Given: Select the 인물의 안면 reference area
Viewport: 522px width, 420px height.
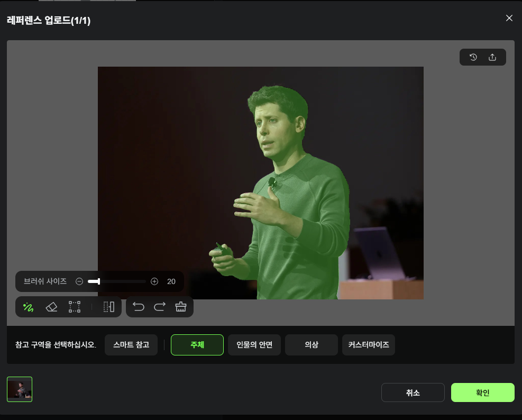Looking at the screenshot, I should coord(254,345).
